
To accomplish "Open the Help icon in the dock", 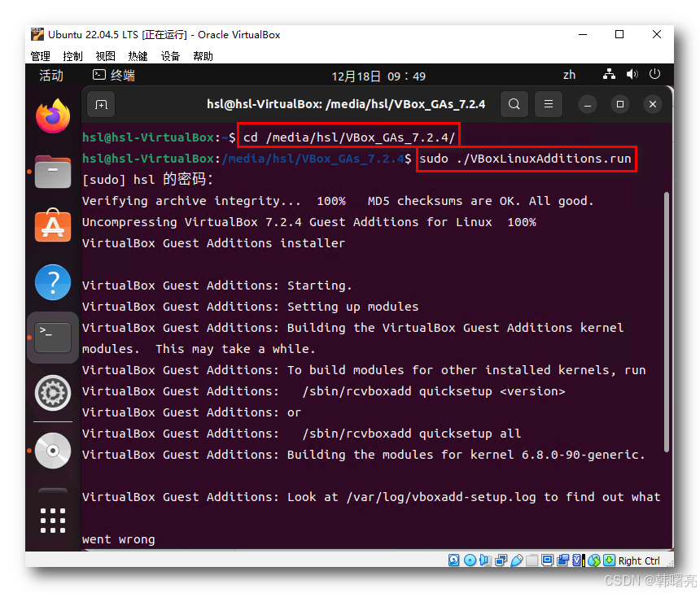I will [x=53, y=282].
